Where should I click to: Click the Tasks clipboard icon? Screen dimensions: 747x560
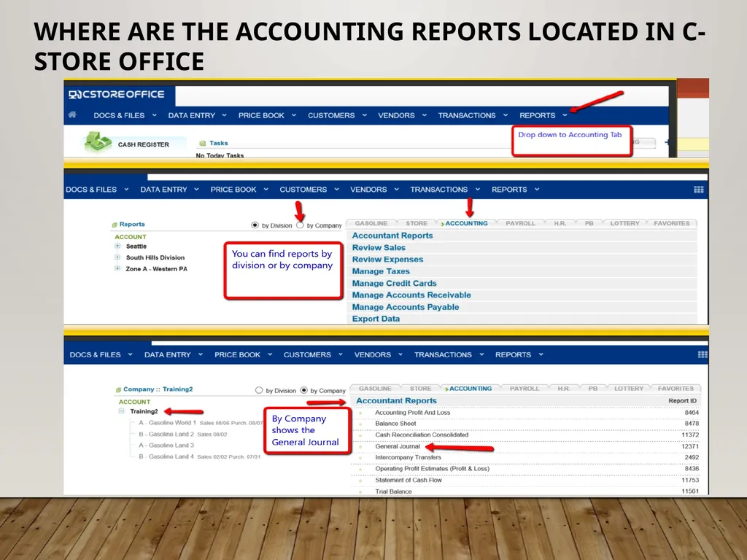[203, 143]
